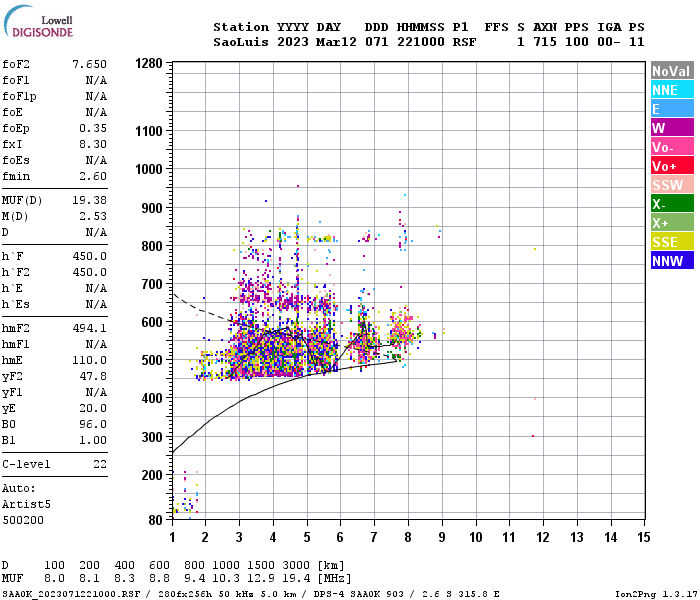Screen dimensions: 700x600
Task: Select the dark green X- legend swatch
Action: [x=672, y=204]
